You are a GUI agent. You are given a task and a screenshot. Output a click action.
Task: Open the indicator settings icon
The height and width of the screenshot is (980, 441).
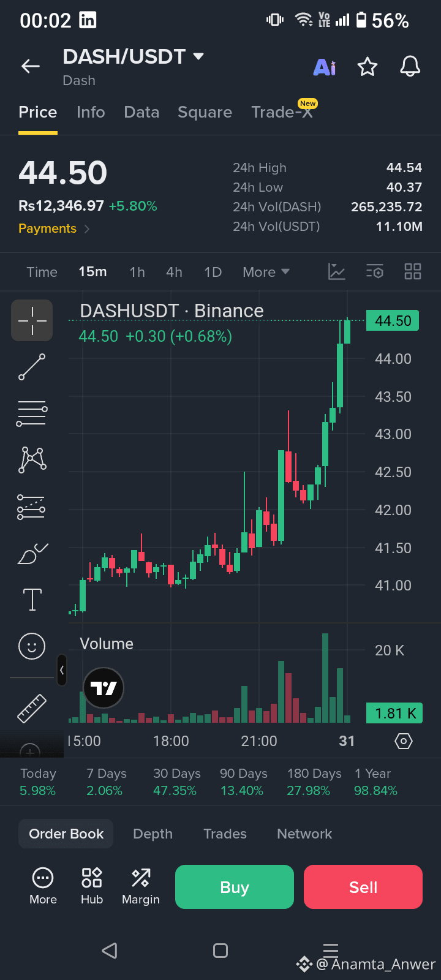coord(375,271)
